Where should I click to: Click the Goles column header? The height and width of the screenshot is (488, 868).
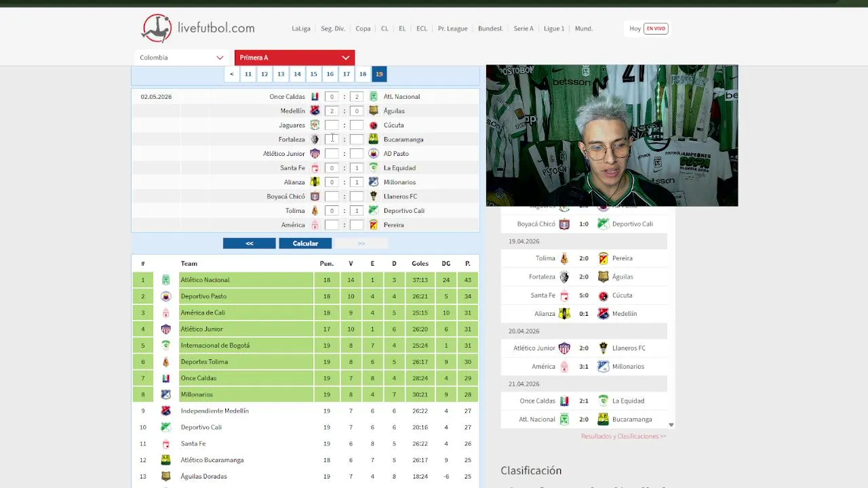coord(420,264)
